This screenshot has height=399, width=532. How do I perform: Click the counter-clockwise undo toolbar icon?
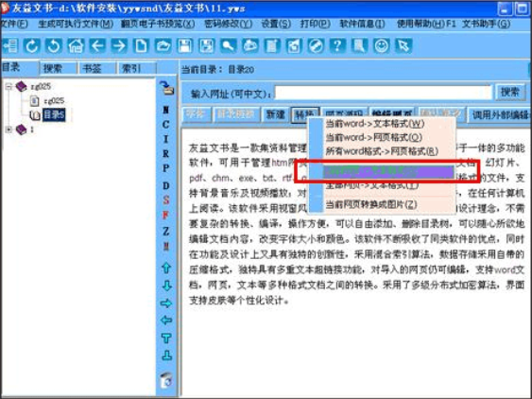coord(54,45)
